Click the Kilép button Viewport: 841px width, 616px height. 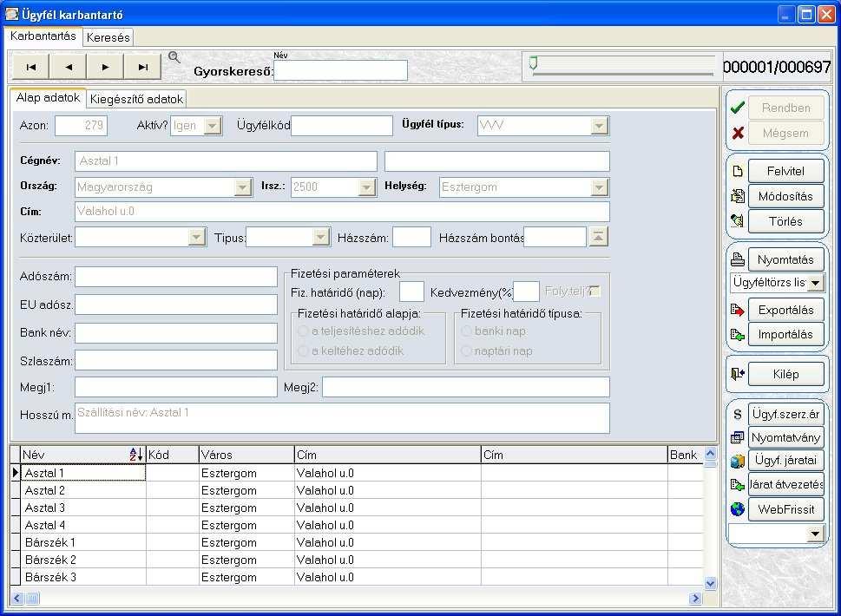[x=785, y=374]
